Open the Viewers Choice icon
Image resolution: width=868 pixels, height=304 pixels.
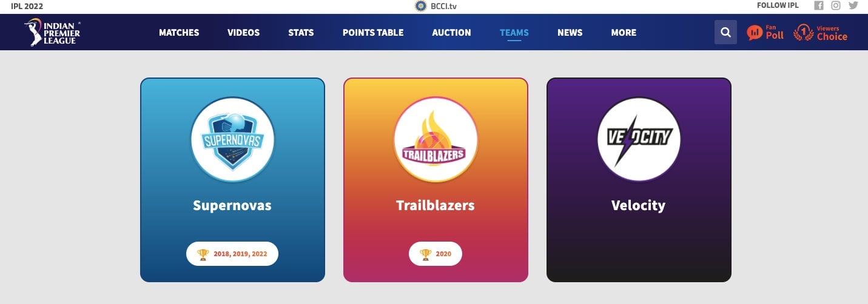pyautogui.click(x=821, y=32)
